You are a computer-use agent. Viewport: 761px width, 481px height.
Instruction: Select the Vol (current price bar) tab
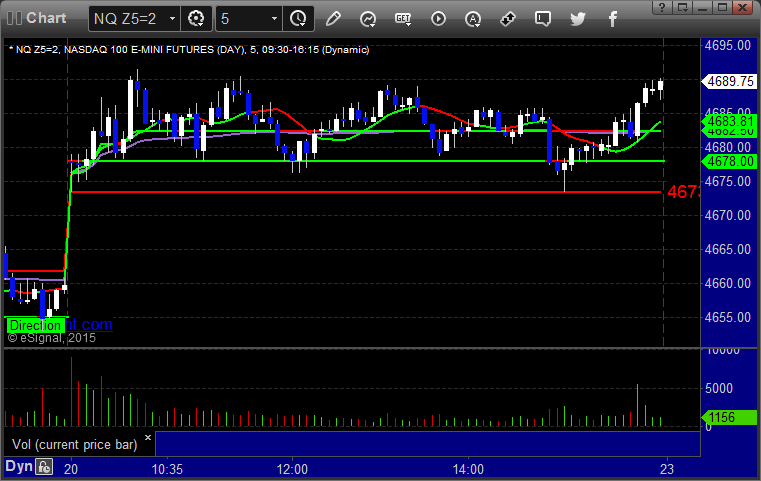tap(72, 442)
